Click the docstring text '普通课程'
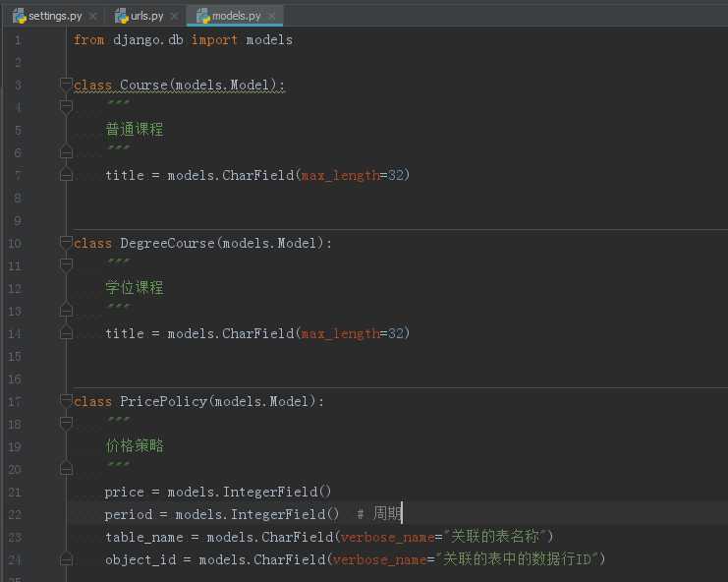Viewport: 728px width, 582px height. tap(135, 129)
